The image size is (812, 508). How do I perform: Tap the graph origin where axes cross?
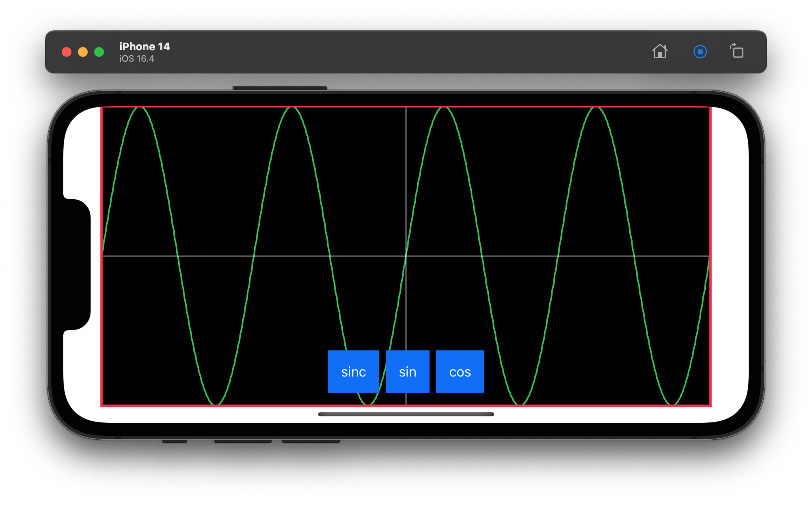[406, 256]
